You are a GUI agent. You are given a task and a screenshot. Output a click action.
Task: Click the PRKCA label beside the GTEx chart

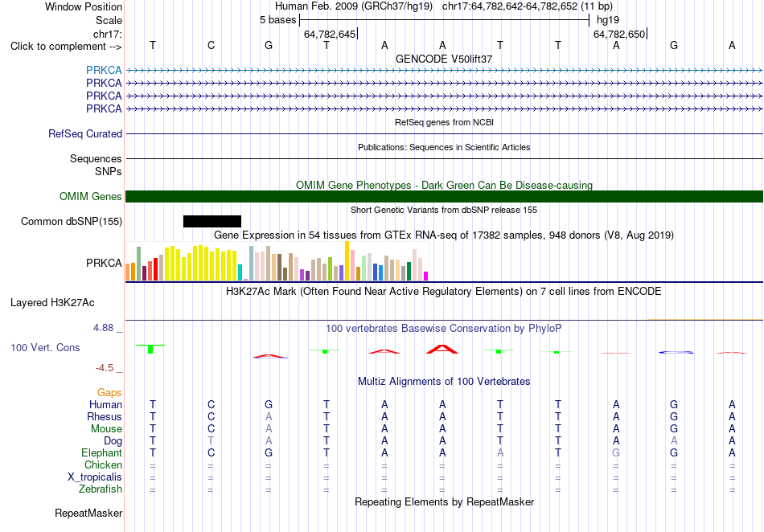(104, 263)
